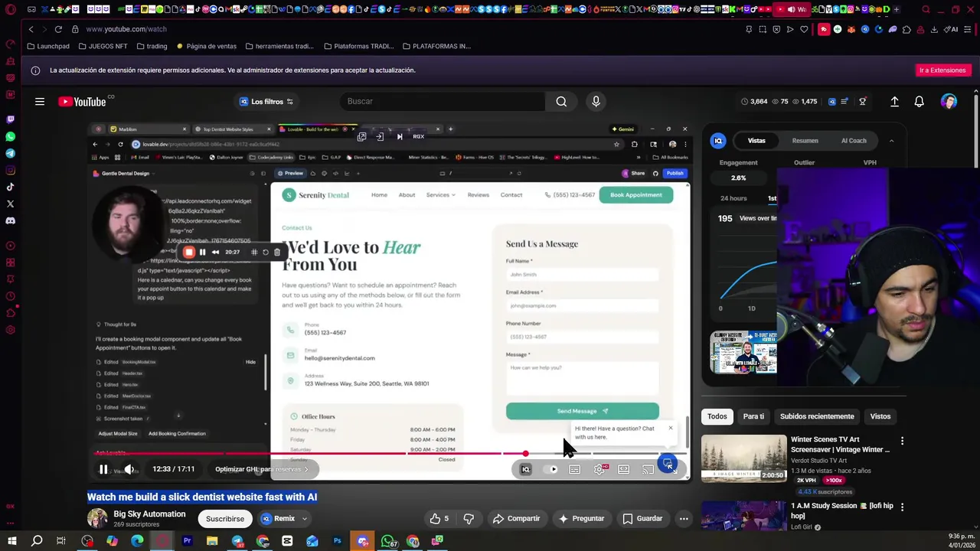This screenshot has height=551, width=980.
Task: Switch to theater mode
Action: [x=624, y=469]
